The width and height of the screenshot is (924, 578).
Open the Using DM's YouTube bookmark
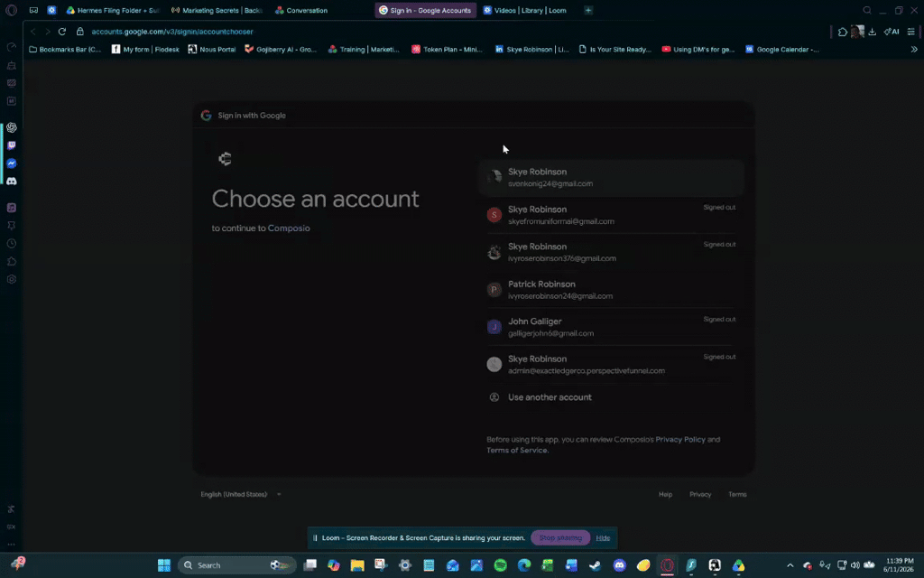[x=698, y=50]
